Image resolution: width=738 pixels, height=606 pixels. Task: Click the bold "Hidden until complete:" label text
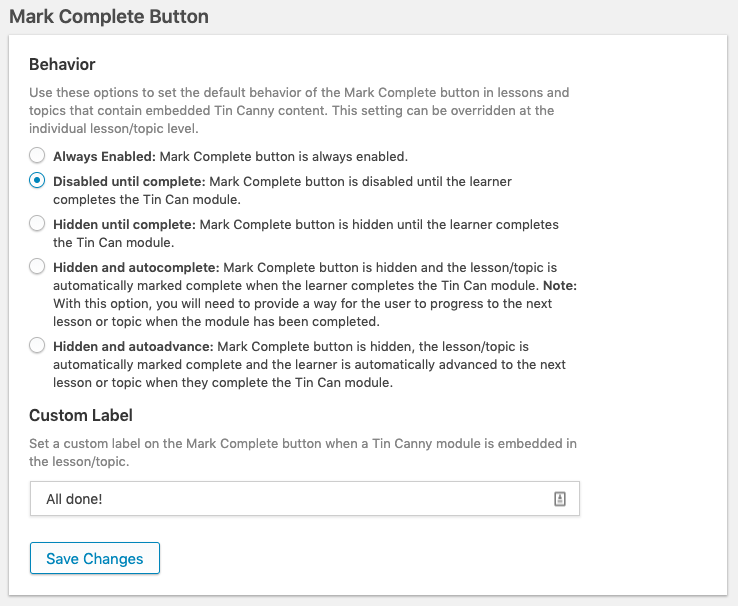click(124, 224)
